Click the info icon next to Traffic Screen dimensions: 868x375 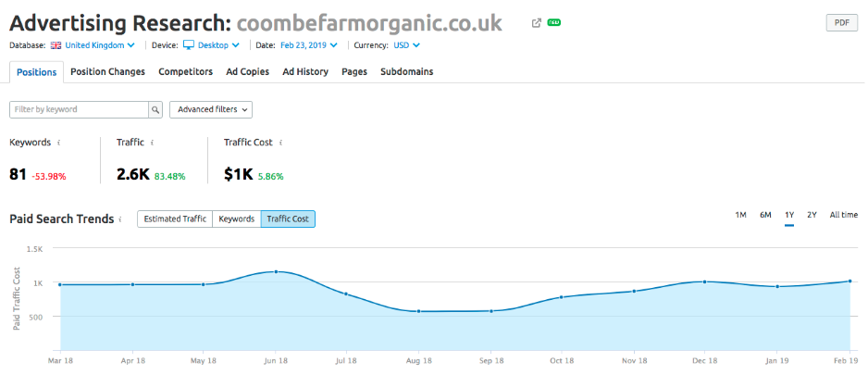coord(153,143)
